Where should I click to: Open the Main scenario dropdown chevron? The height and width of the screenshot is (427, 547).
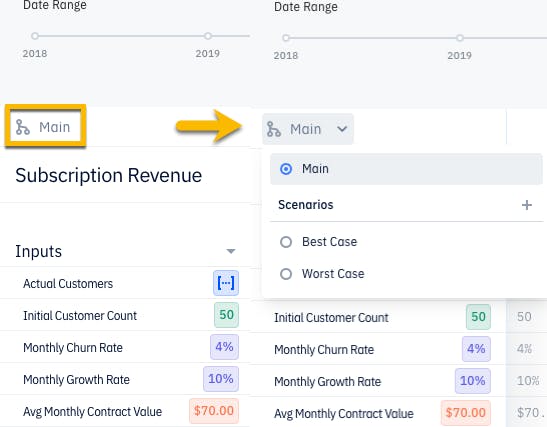pos(342,129)
